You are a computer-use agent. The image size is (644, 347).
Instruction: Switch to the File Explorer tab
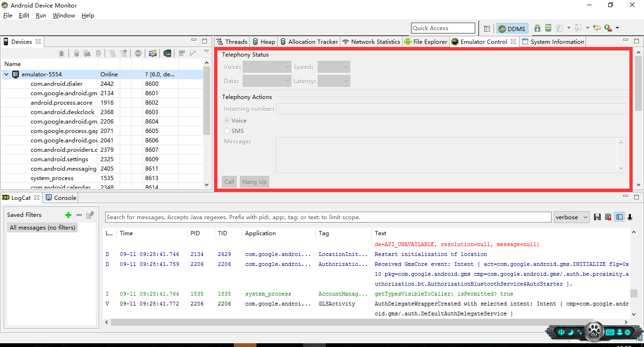tap(426, 41)
